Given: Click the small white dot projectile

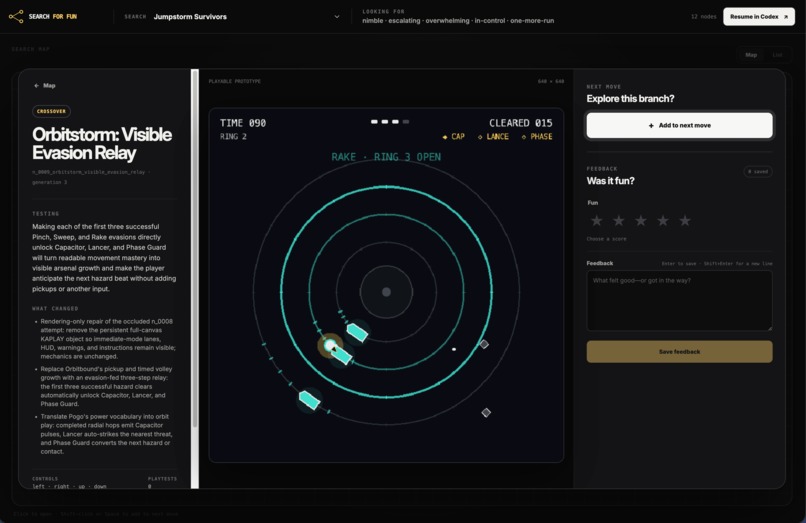Looking at the screenshot, I should tap(454, 349).
